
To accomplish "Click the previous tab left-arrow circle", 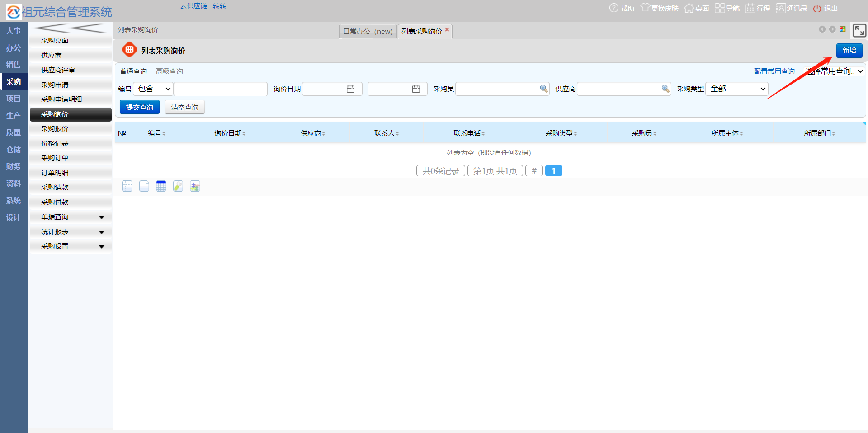I will (822, 29).
